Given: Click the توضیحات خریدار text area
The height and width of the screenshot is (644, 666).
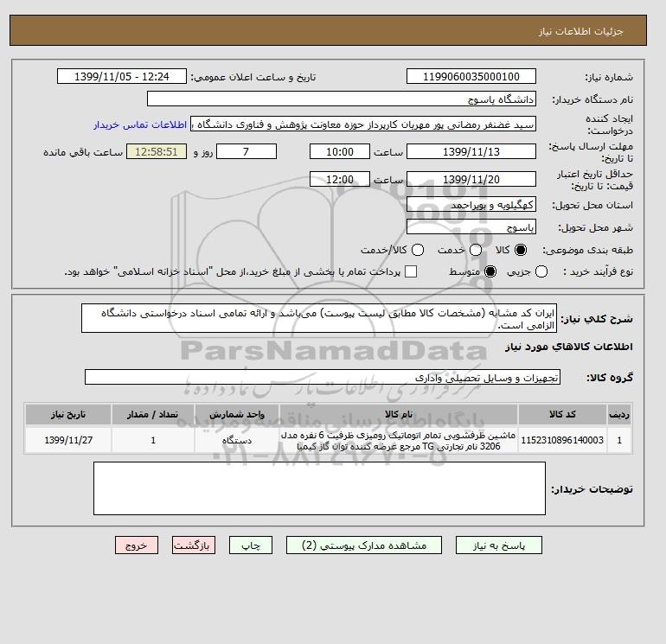Looking at the screenshot, I should click(319, 488).
